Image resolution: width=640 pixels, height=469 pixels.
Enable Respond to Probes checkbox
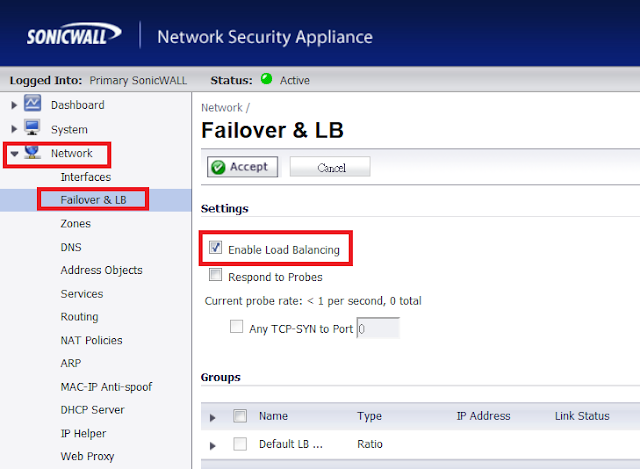[x=215, y=275]
